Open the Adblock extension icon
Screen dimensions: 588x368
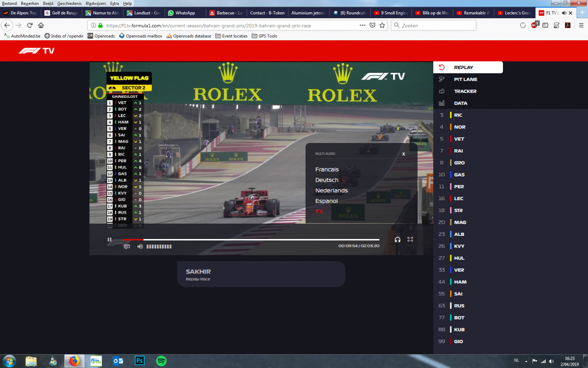[534, 25]
